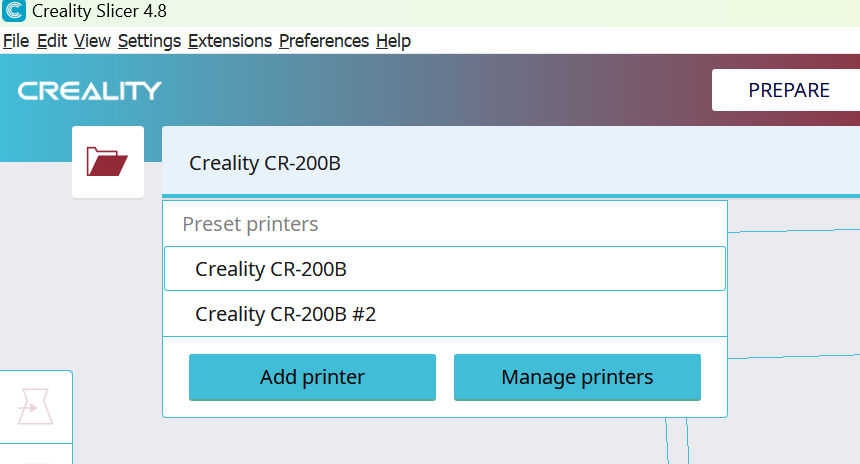
Task: Collapse the Creality CR-200B printer selector
Action: tap(511, 162)
